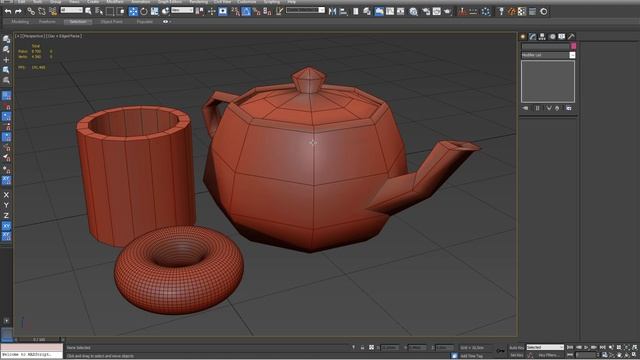The image size is (640, 360).
Task: Open the Modify command panel tab
Action: point(533,37)
